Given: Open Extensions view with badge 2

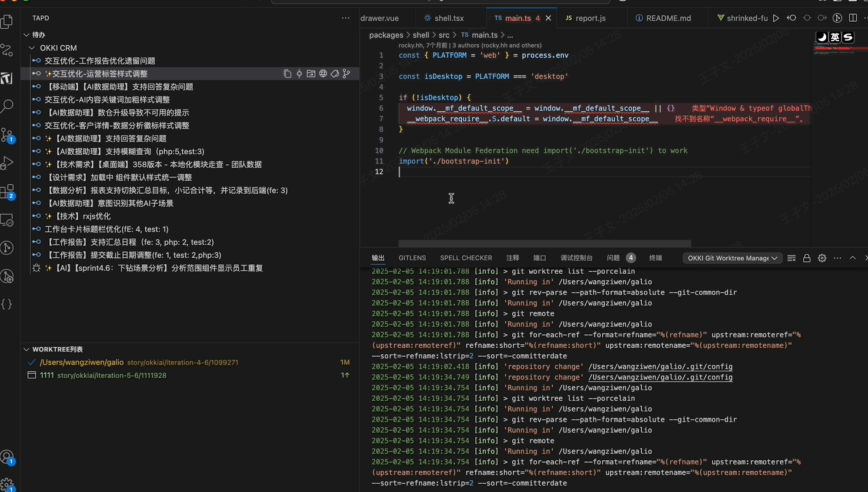Looking at the screenshot, I should [7, 192].
